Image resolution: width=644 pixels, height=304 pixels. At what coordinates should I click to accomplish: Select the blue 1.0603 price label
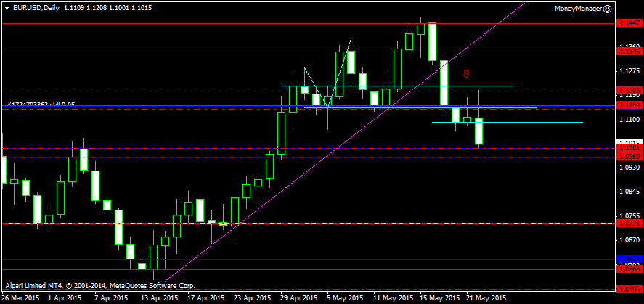point(629,259)
